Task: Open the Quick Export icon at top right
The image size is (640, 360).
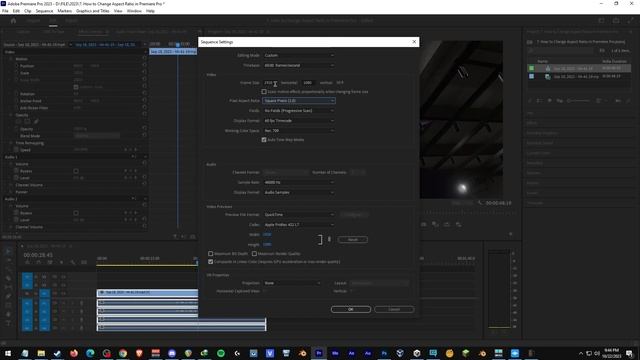Action: [x=616, y=20]
